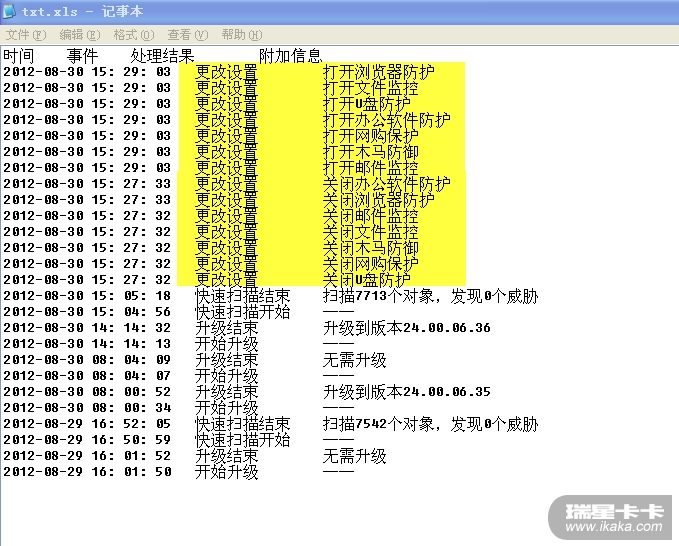The width and height of the screenshot is (679, 546).
Task: Click 开始升级 in the 08:04:07 row
Action: click(x=226, y=376)
